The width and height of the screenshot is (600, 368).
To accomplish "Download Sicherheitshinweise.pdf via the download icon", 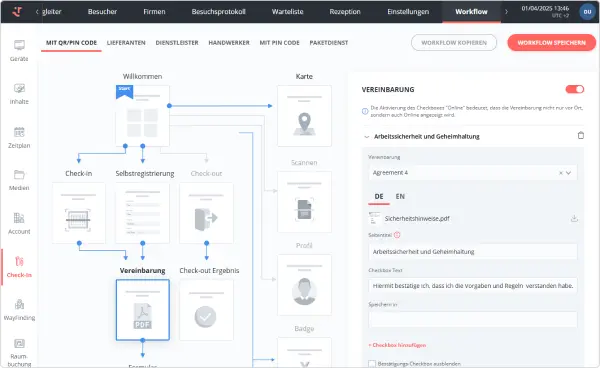I will click(x=574, y=218).
